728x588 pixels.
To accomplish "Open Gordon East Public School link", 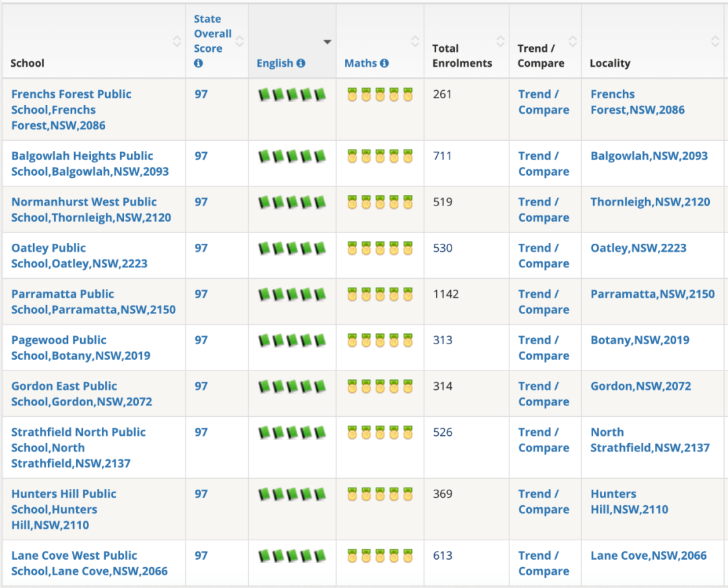I will pyautogui.click(x=82, y=393).
